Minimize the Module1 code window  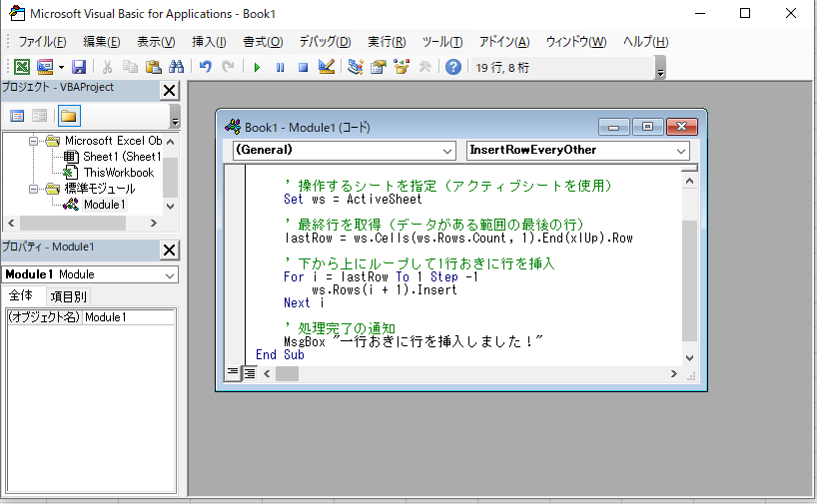pyautogui.click(x=614, y=127)
